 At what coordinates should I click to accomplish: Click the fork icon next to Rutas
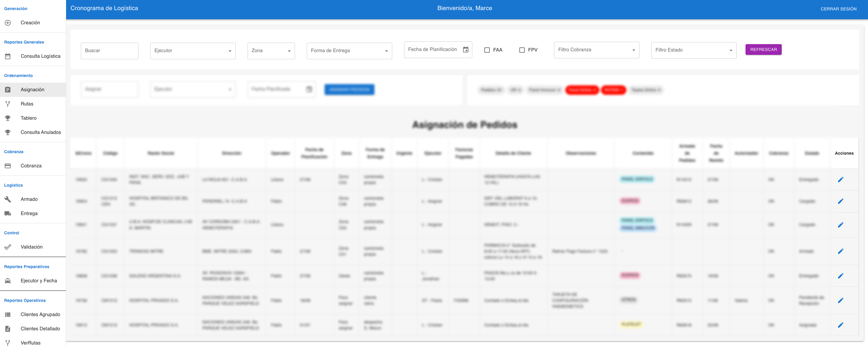click(8, 104)
